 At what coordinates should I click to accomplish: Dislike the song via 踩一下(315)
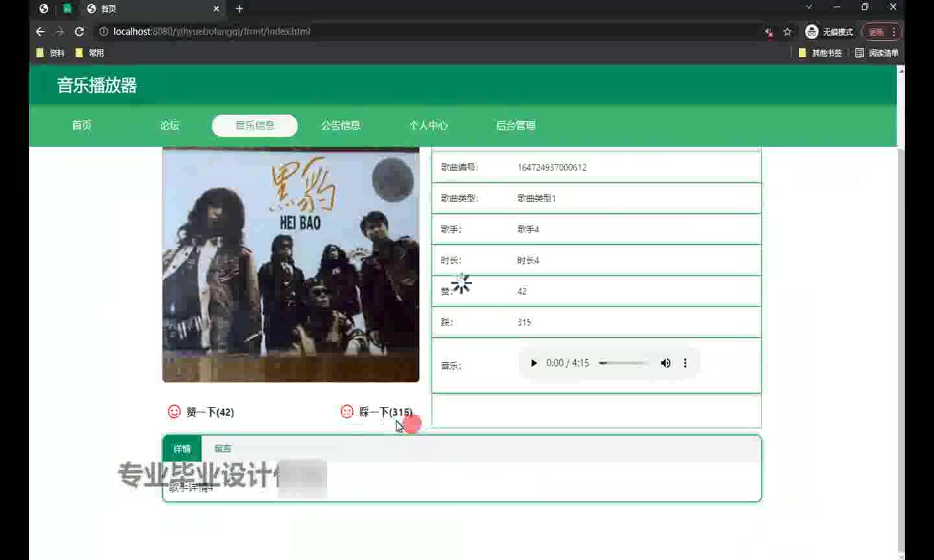[386, 412]
